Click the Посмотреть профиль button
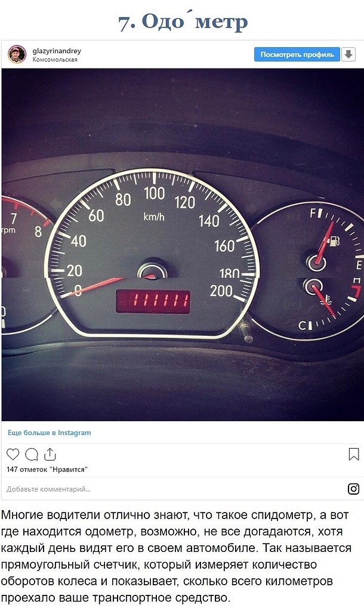 point(297,54)
